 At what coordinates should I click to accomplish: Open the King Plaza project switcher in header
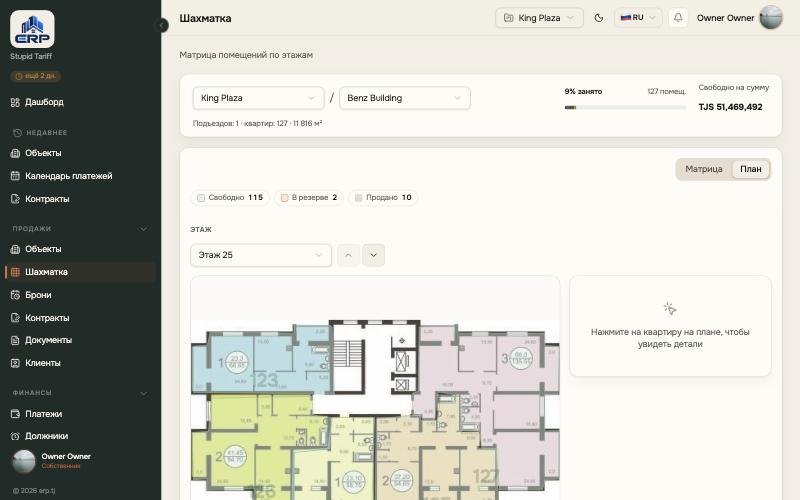point(539,18)
